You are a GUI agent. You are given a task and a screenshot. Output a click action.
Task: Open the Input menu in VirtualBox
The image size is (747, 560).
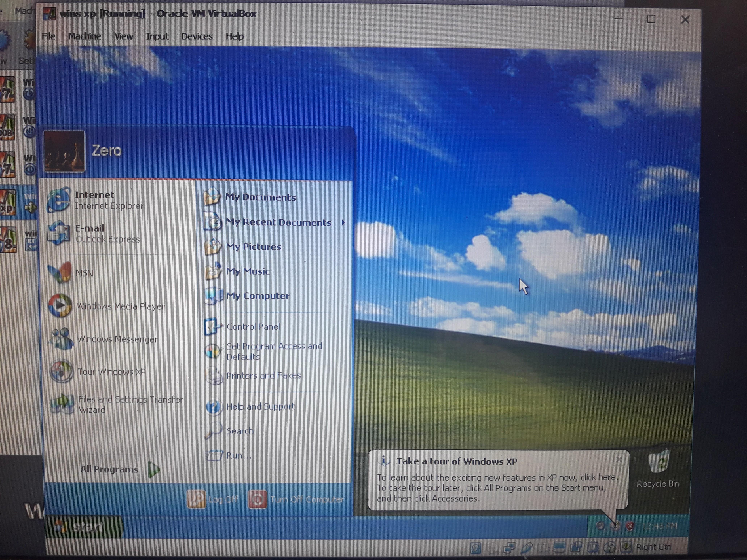[x=157, y=36]
